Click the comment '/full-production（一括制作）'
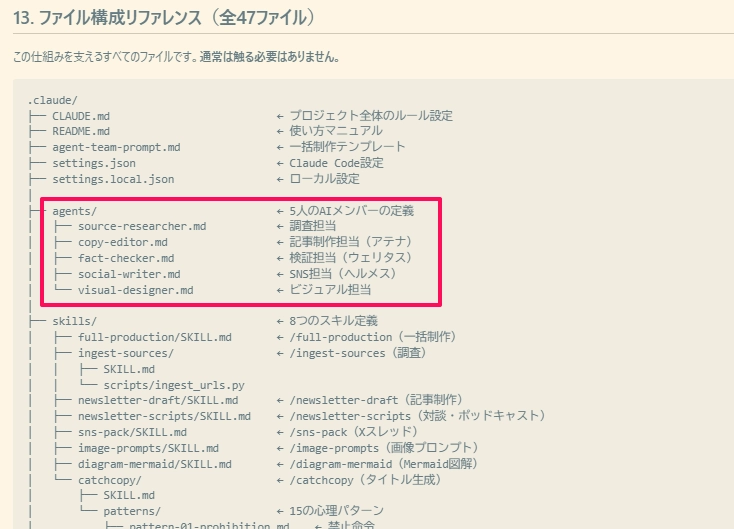Viewport: 734px width, 529px height. tap(374, 337)
